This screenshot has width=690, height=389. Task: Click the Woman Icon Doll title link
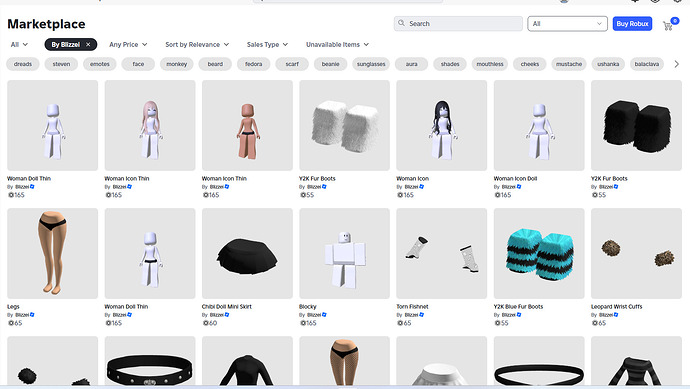515,178
